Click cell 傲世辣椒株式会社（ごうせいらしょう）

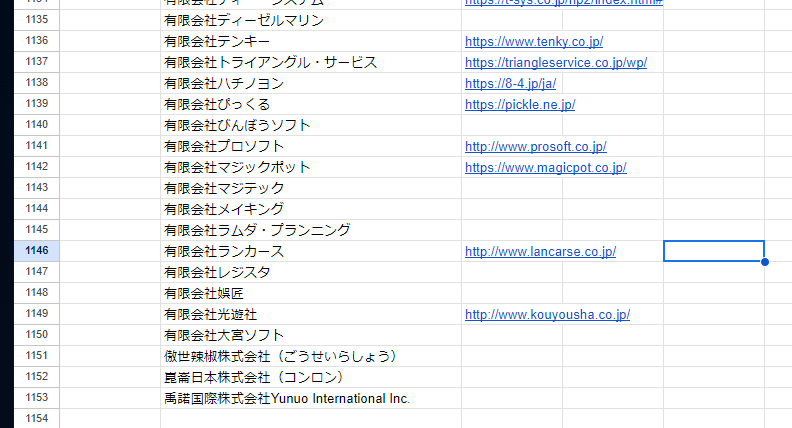pyautogui.click(x=311, y=357)
